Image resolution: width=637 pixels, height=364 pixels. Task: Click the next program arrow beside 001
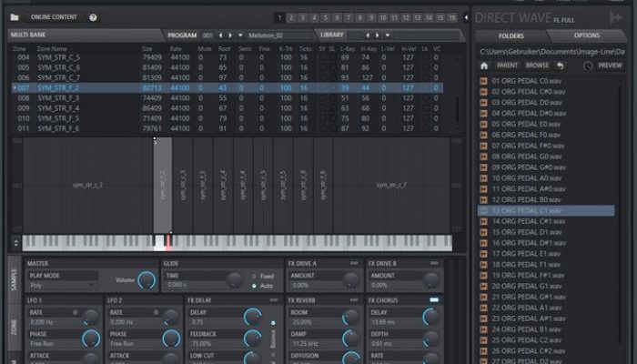pos(229,35)
